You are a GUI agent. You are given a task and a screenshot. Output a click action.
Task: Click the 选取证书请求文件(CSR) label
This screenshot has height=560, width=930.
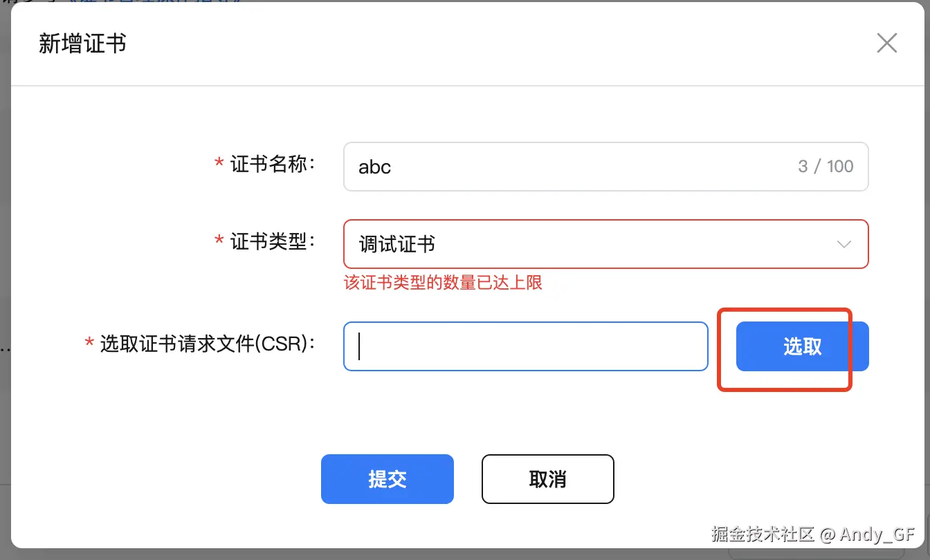(x=208, y=344)
